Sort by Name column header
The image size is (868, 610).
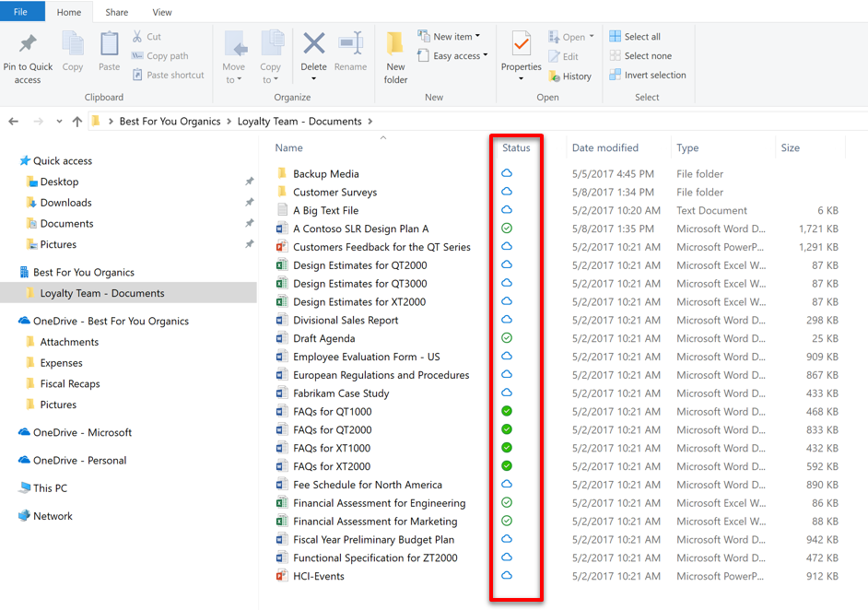(289, 147)
